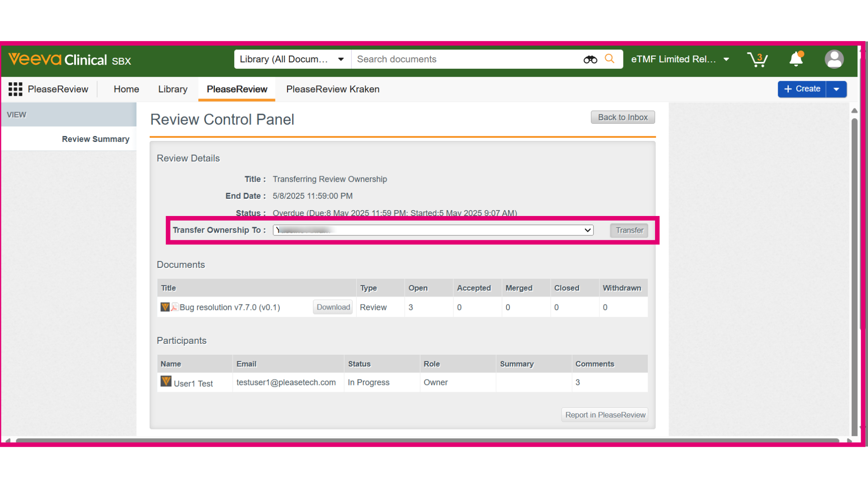
Task: Open the PleaseReview Kraken tab
Action: [x=333, y=89]
